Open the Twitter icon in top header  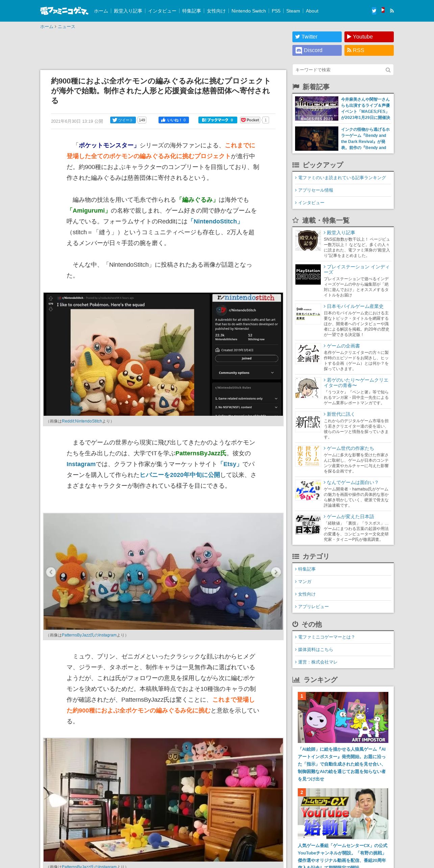pyautogui.click(x=374, y=11)
